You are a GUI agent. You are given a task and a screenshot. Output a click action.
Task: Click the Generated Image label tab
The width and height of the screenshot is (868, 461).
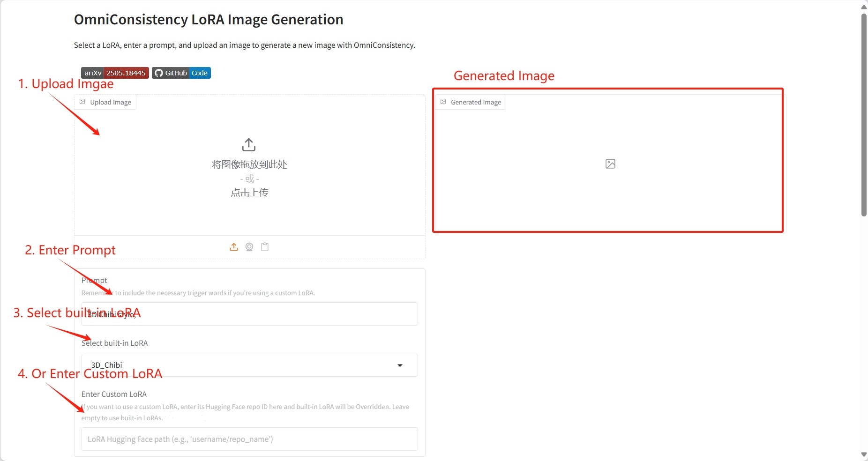tap(475, 102)
